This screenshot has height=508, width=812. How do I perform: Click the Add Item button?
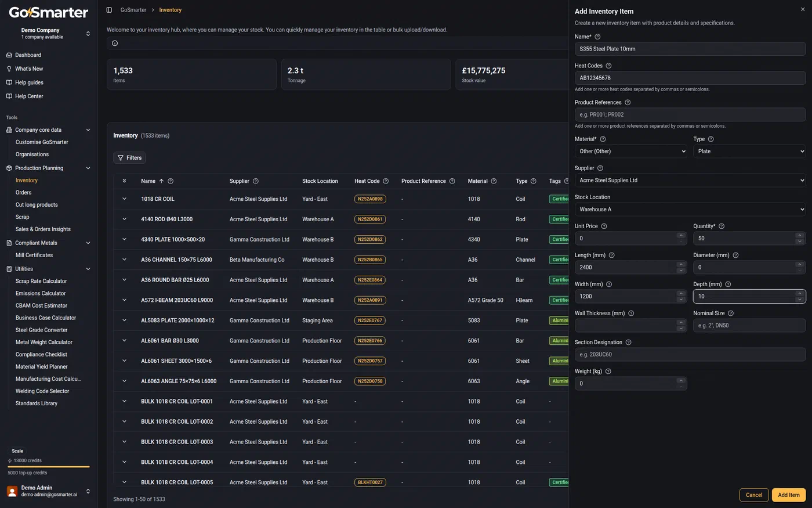789,495
